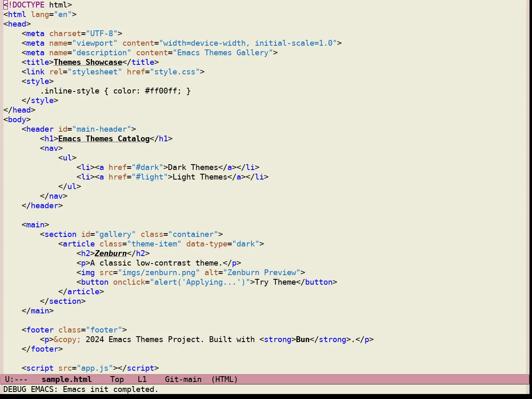Click the "stylesheet" rel value
This screenshot has height=399, width=532.
pos(95,72)
